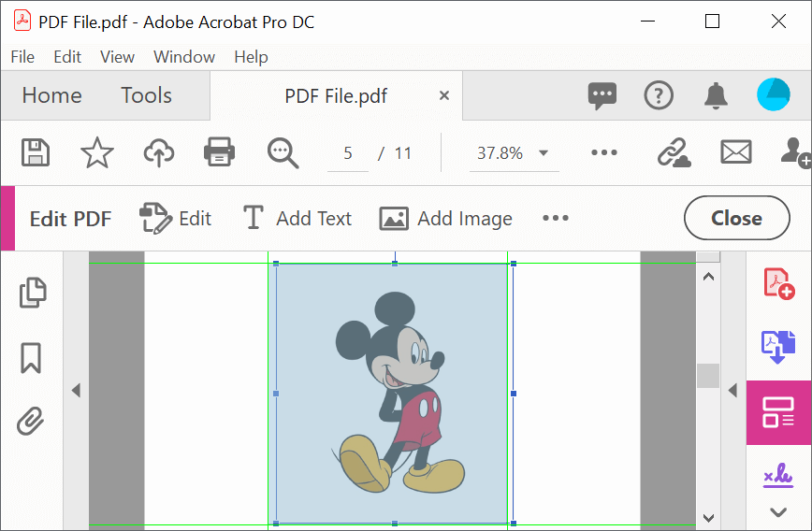Click the Save file icon
This screenshot has width=812, height=531.
[x=36, y=152]
